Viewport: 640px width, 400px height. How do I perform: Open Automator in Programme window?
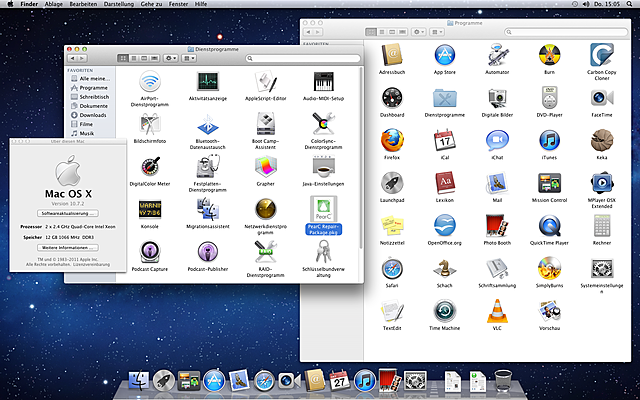(497, 55)
